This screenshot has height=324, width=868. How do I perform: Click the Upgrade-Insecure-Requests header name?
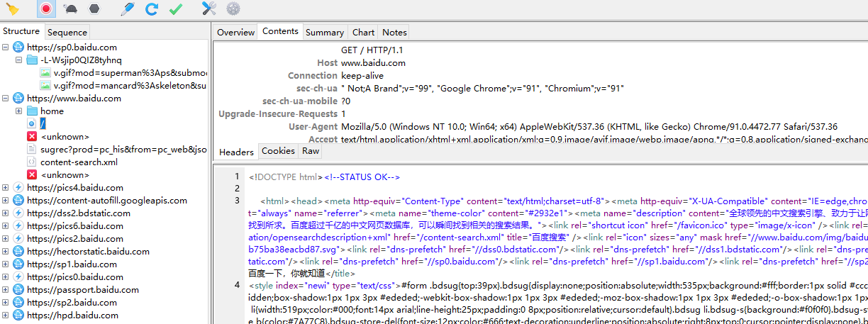(x=278, y=113)
